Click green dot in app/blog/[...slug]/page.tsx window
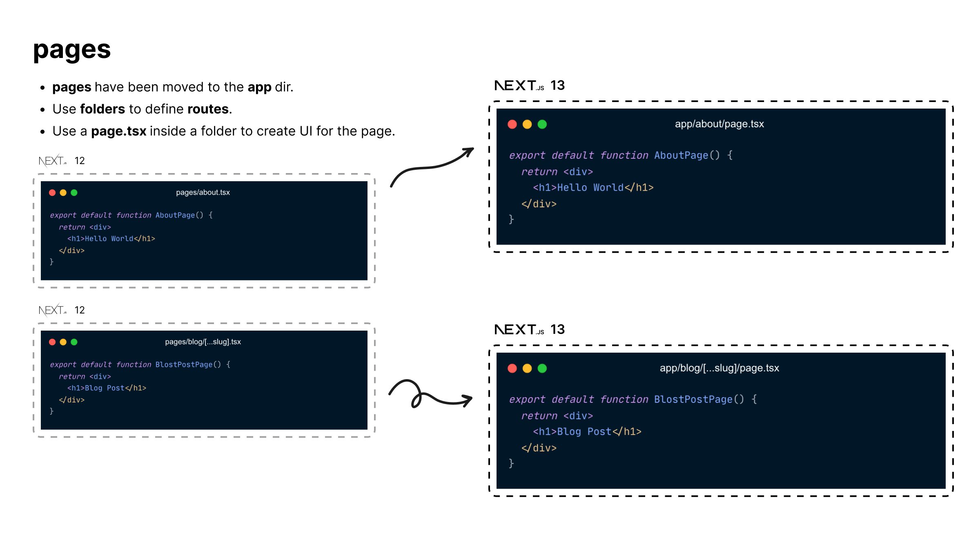This screenshot has height=551, width=980. pyautogui.click(x=542, y=368)
